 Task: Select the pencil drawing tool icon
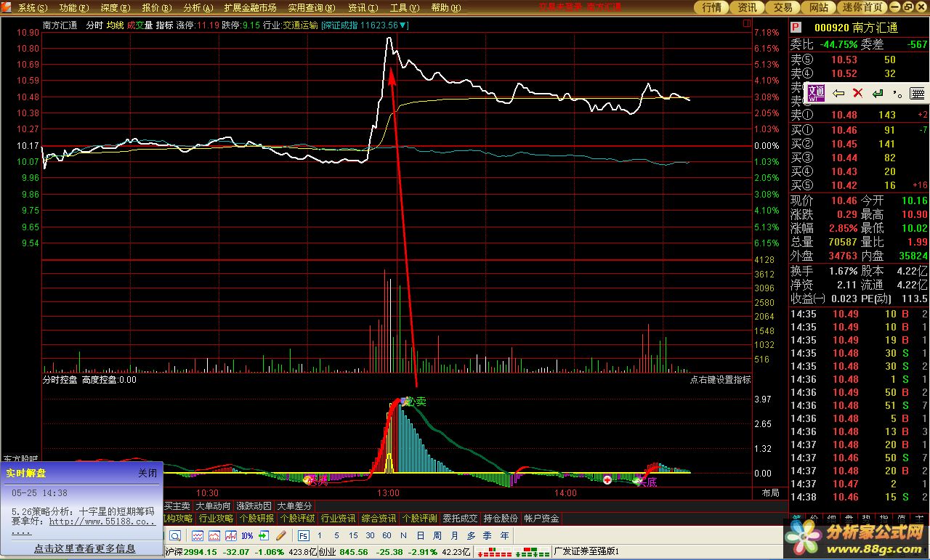(280, 535)
